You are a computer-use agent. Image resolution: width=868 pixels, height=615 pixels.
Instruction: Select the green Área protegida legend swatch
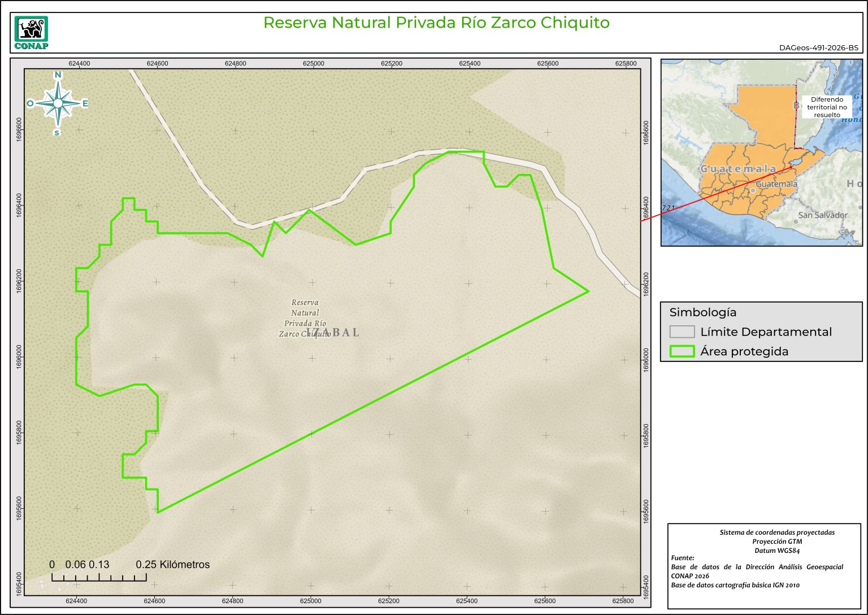coord(682,351)
